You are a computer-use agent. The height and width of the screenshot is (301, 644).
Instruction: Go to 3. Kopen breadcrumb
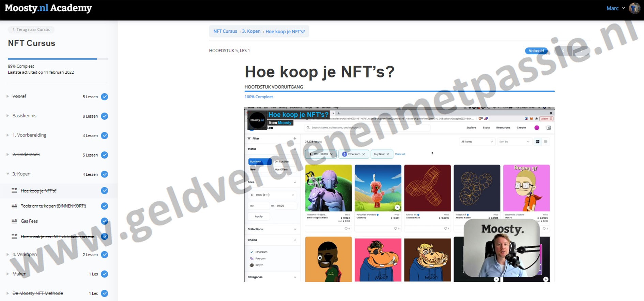[x=251, y=31]
